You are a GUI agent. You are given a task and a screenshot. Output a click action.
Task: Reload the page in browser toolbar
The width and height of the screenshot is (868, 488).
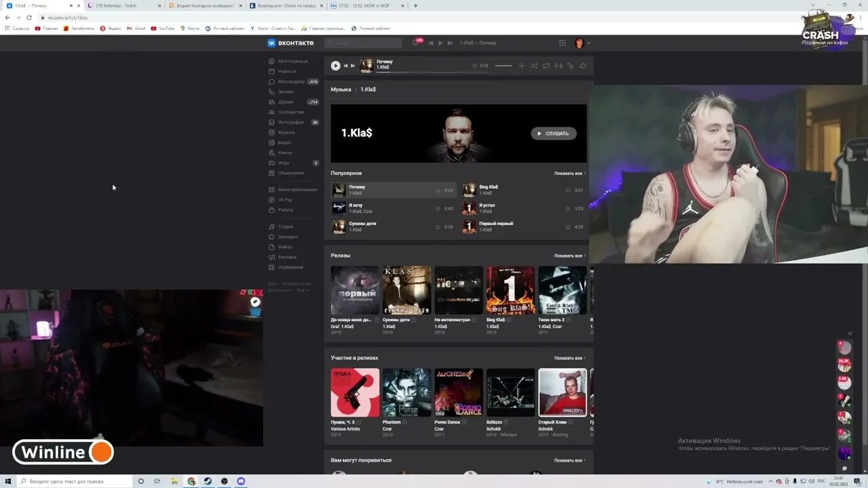29,17
